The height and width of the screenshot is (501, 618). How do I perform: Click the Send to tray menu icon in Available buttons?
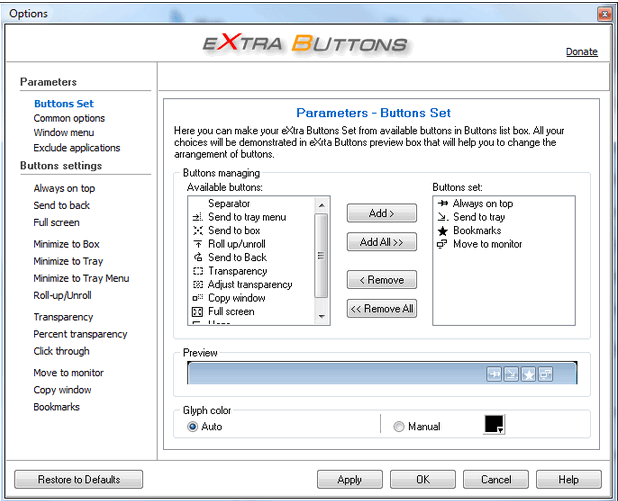click(197, 217)
